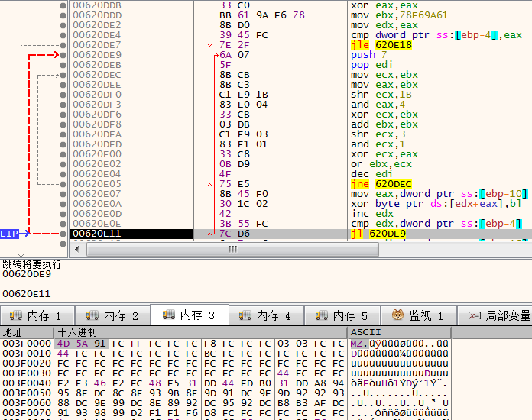Click the memory chip icon on 内存 4 tab
The height and width of the screenshot is (420, 532).
[x=245, y=315]
